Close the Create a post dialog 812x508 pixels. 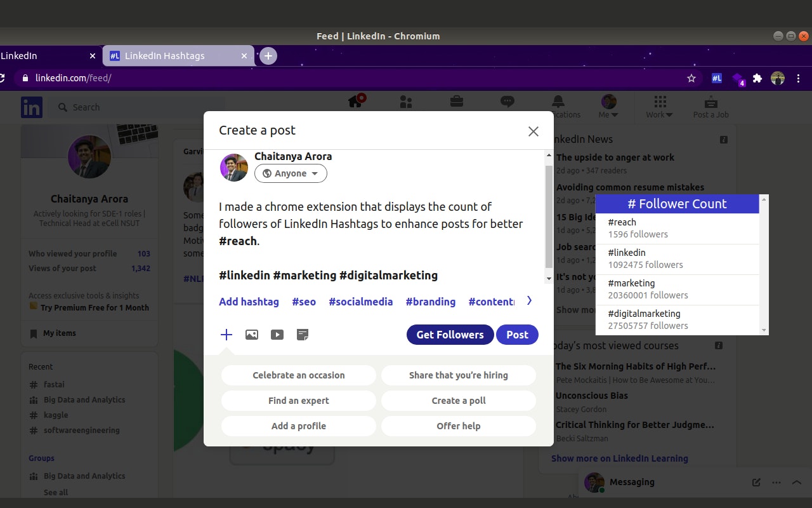[x=533, y=131]
